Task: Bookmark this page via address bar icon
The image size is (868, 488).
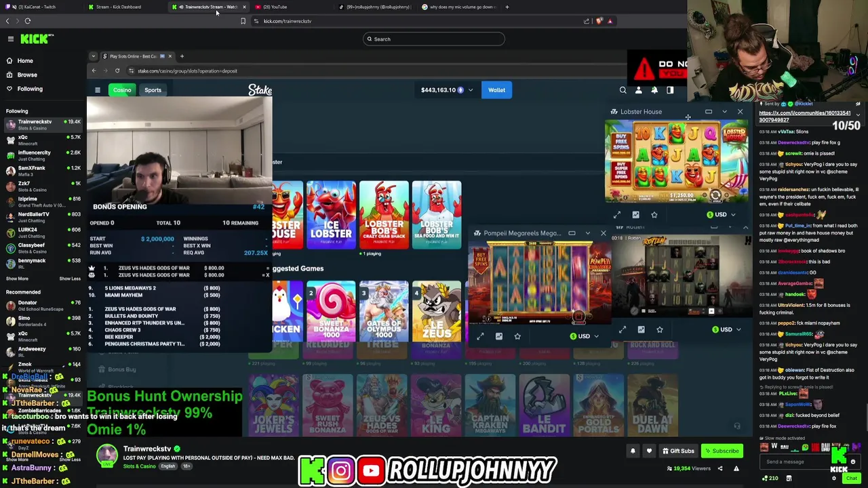Action: coord(243,21)
